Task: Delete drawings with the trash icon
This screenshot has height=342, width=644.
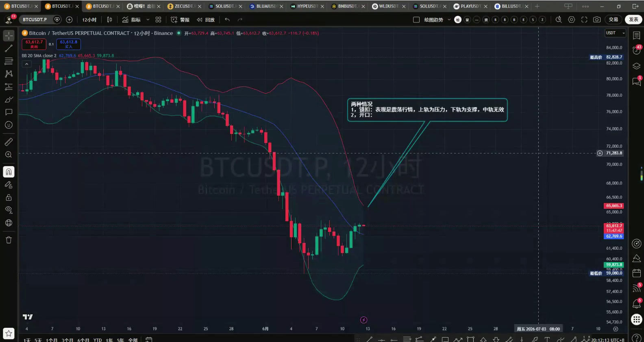Action: [9, 240]
